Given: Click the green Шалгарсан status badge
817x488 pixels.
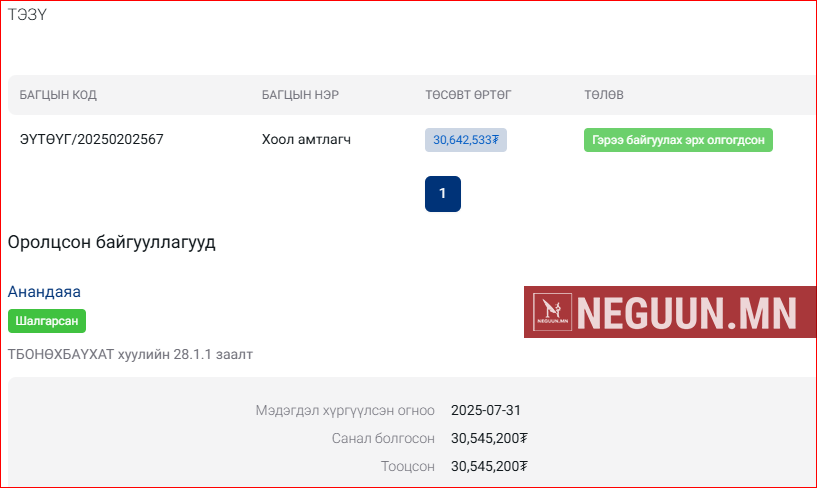Looking at the screenshot, I should tap(47, 321).
